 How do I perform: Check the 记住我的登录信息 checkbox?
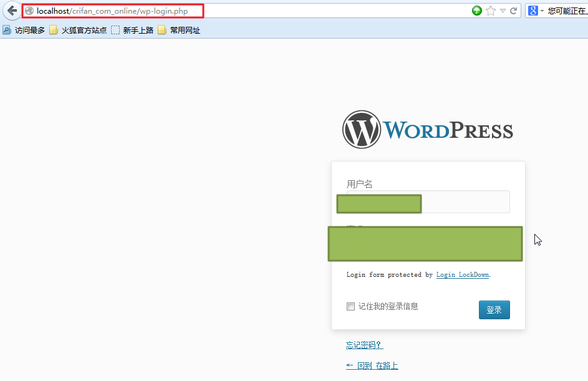(350, 306)
